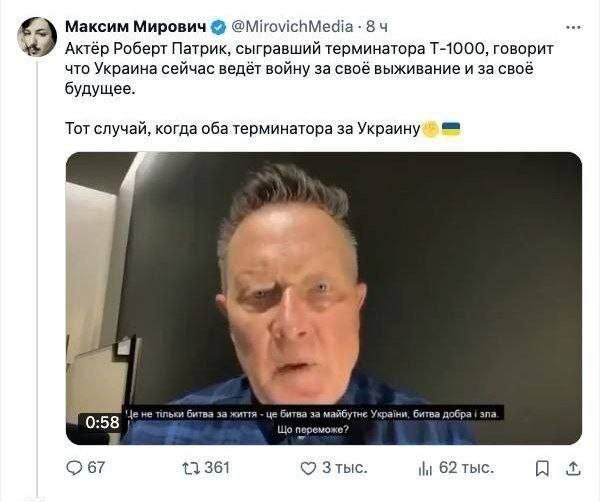Viewport: 612px width, 502px height.
Task: Click the Максим Мирович display name
Action: coord(136,27)
